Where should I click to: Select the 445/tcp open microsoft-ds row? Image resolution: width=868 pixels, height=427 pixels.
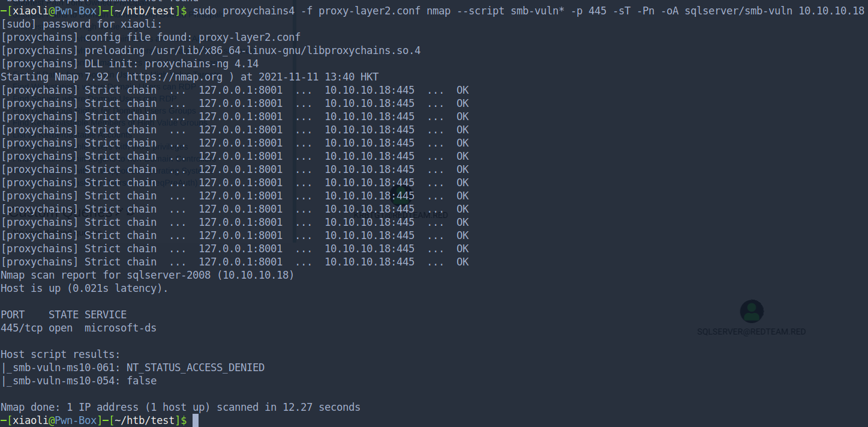79,328
